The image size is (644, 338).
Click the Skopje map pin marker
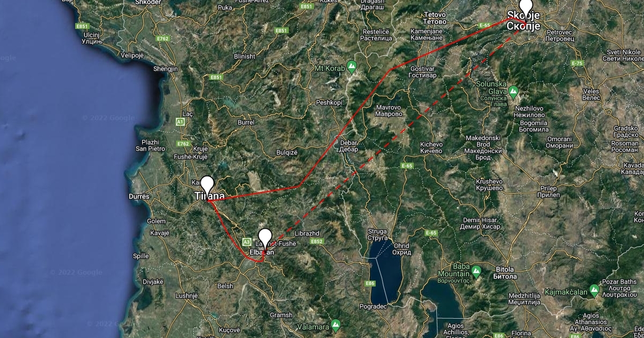(x=527, y=8)
